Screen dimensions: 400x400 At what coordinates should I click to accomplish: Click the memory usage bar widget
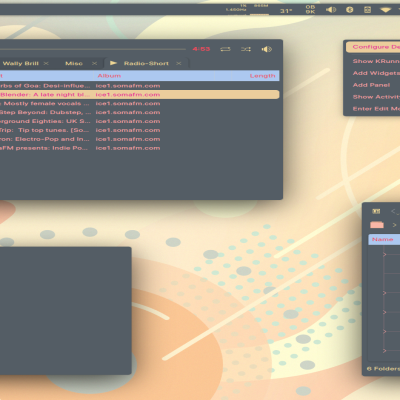260,10
